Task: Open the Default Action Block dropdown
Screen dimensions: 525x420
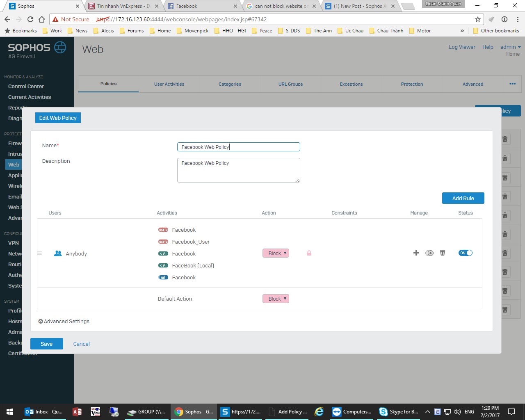Action: click(x=276, y=299)
